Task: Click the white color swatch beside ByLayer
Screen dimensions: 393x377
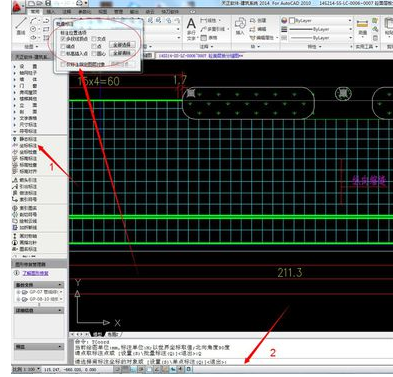Action: click(x=292, y=21)
